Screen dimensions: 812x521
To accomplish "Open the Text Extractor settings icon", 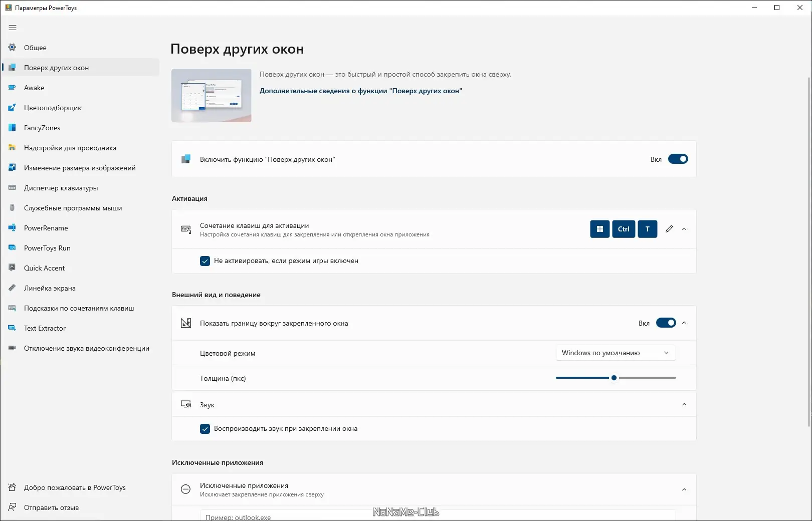I will (12, 328).
